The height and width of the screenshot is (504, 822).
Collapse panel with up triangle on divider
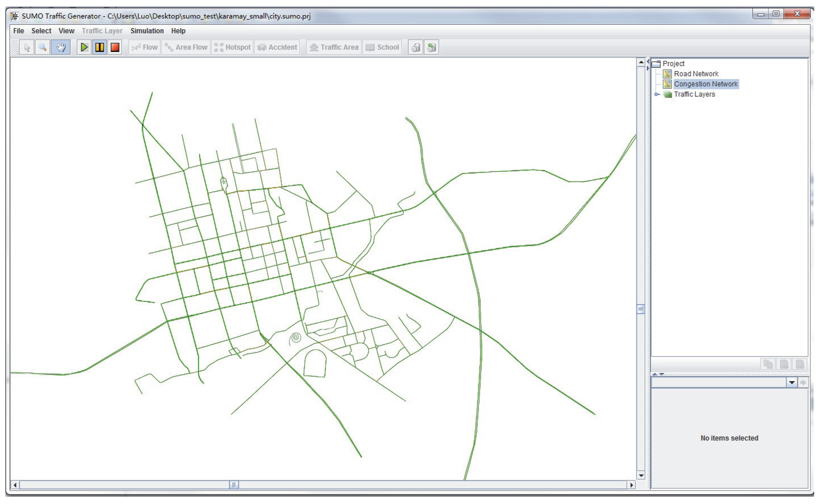pyautogui.click(x=655, y=374)
